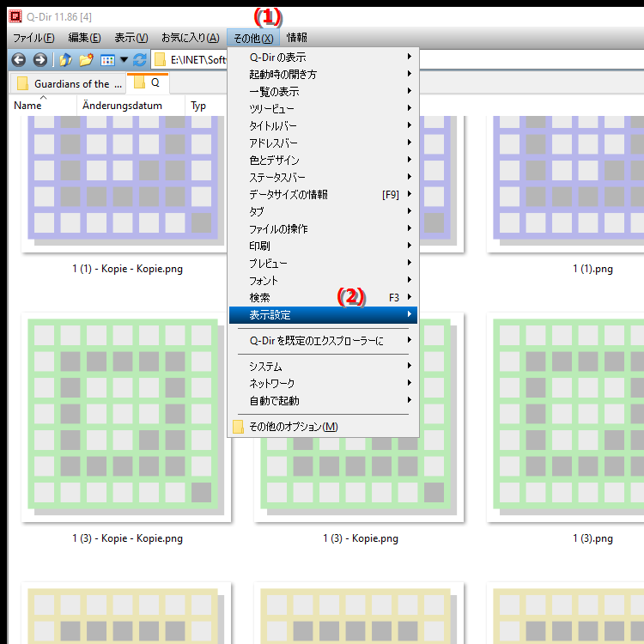Click the view mode icon in toolbar

point(107,60)
